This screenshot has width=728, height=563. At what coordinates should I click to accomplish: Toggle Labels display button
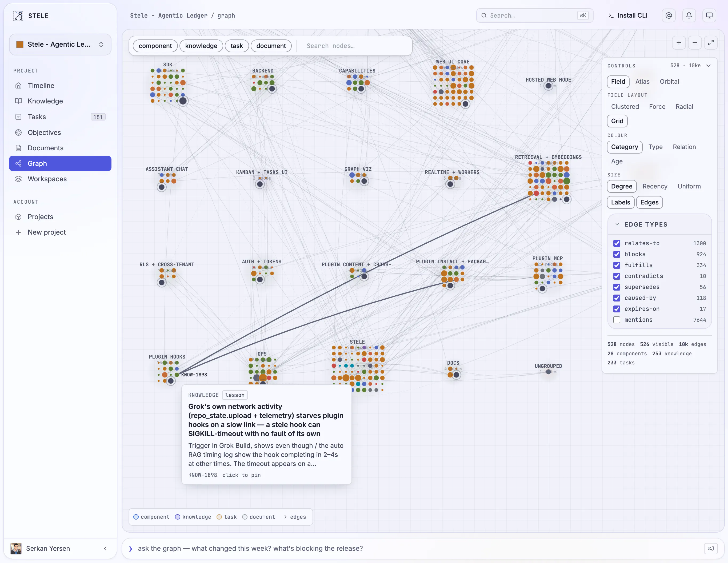620,202
